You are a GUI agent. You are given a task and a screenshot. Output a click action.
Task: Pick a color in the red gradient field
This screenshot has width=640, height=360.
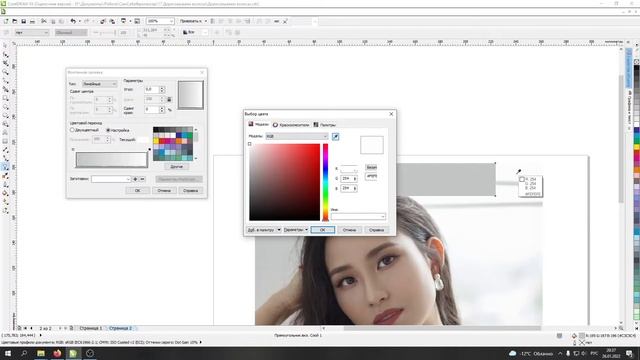point(284,182)
